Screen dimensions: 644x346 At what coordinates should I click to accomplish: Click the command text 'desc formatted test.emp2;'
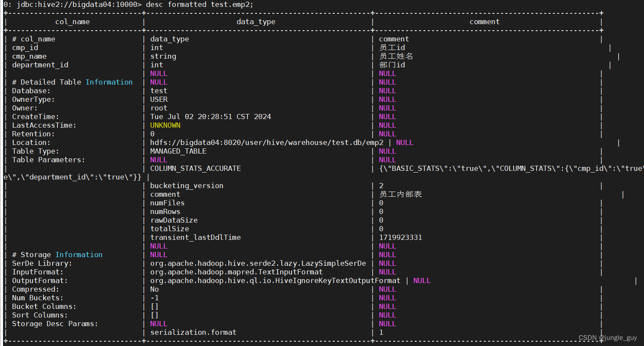(x=200, y=4)
